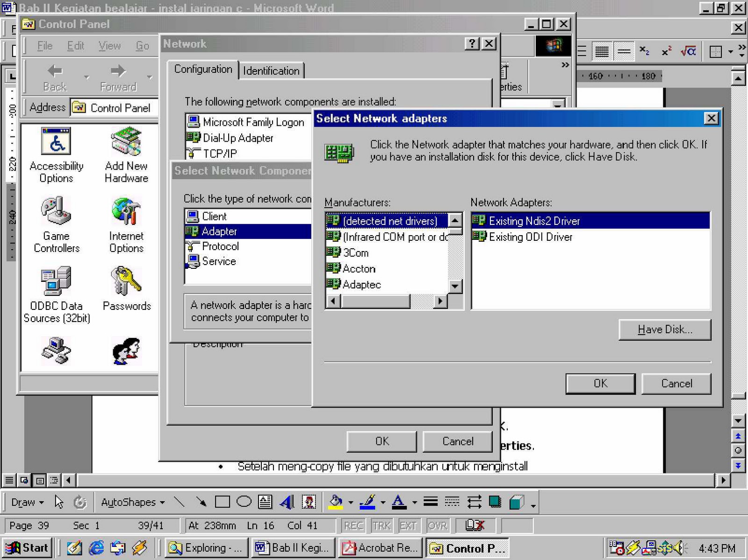
Task: Open the File menu in Control Panel
Action: 44,45
